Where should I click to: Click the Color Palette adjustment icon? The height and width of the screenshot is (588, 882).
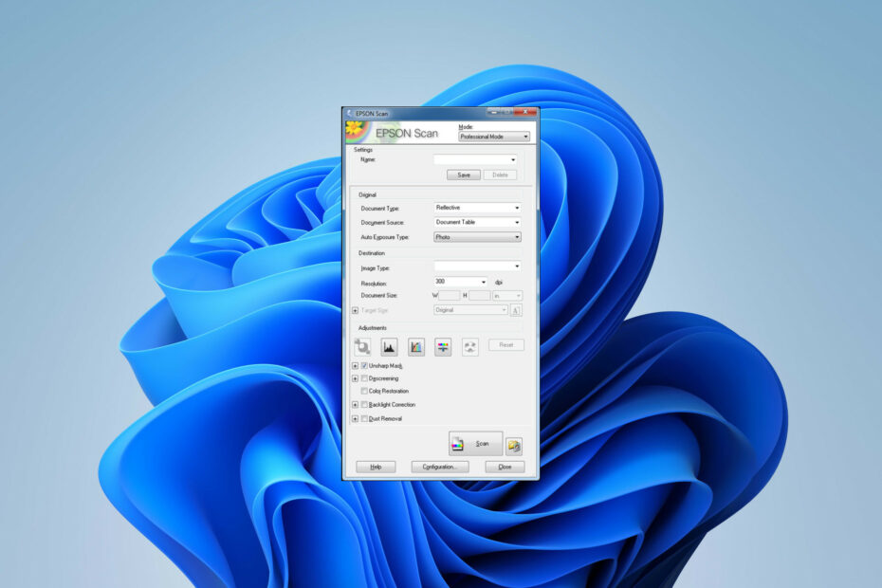tap(470, 346)
